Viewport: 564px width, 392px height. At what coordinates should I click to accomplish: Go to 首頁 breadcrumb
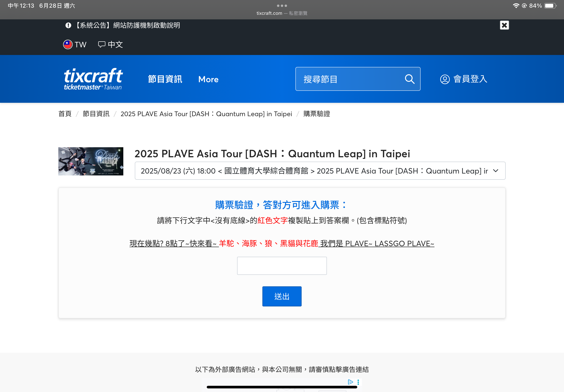(65, 114)
